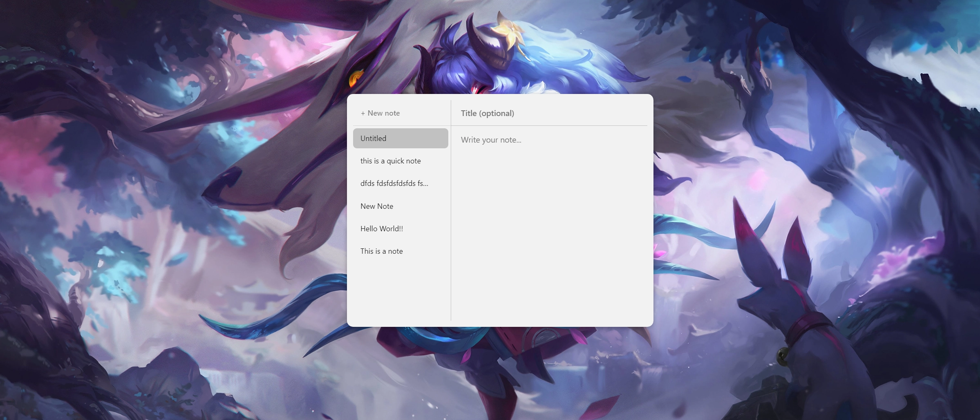Screen dimensions: 980x420
Task: Click the empty sidebar space below the last note
Action: coord(400,290)
